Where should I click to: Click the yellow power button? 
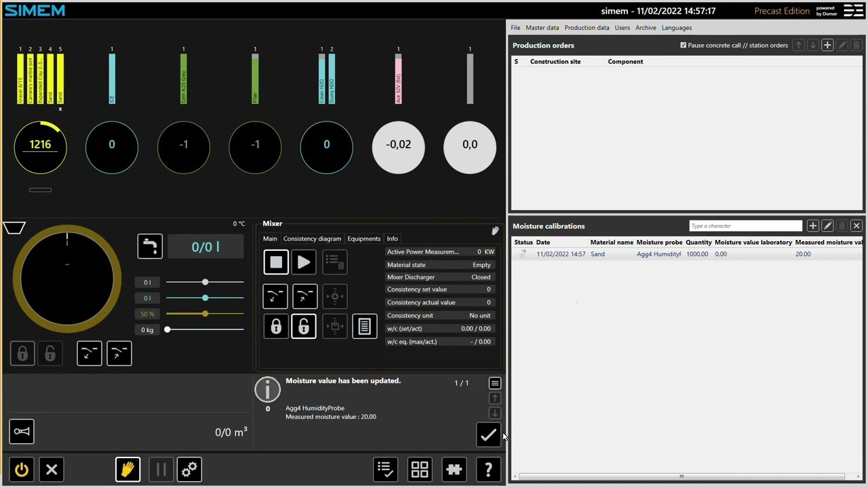(22, 469)
